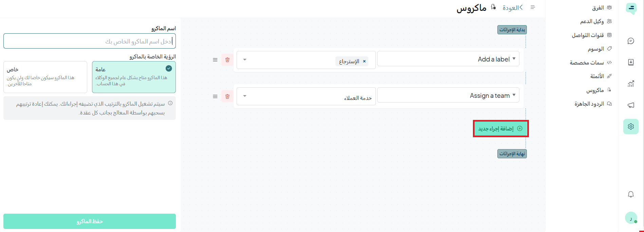Image resolution: width=644 pixels, height=232 pixels.
Task: Remove the الإسترجاع label chip
Action: 364,61
